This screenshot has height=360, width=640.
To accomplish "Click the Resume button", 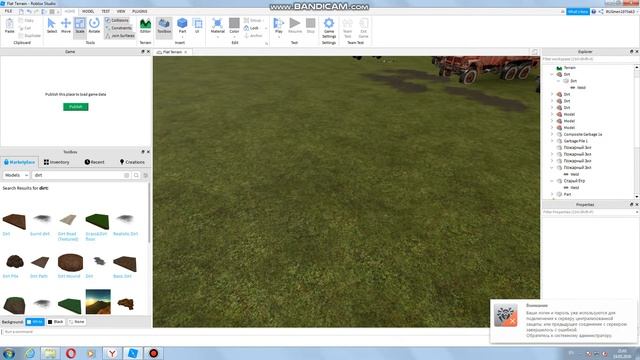I will [295, 25].
